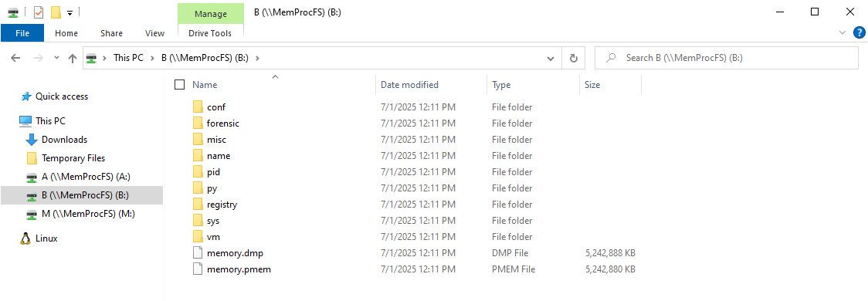The width and height of the screenshot is (868, 301).
Task: Switch to the View ribbon tab
Action: point(154,33)
